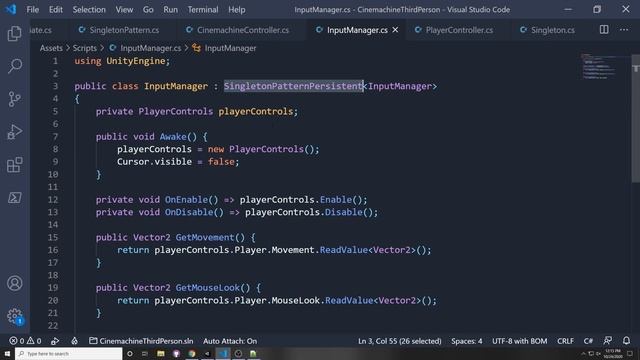The width and height of the screenshot is (640, 360).
Task: Click the taskbar search box
Action: 69,353
